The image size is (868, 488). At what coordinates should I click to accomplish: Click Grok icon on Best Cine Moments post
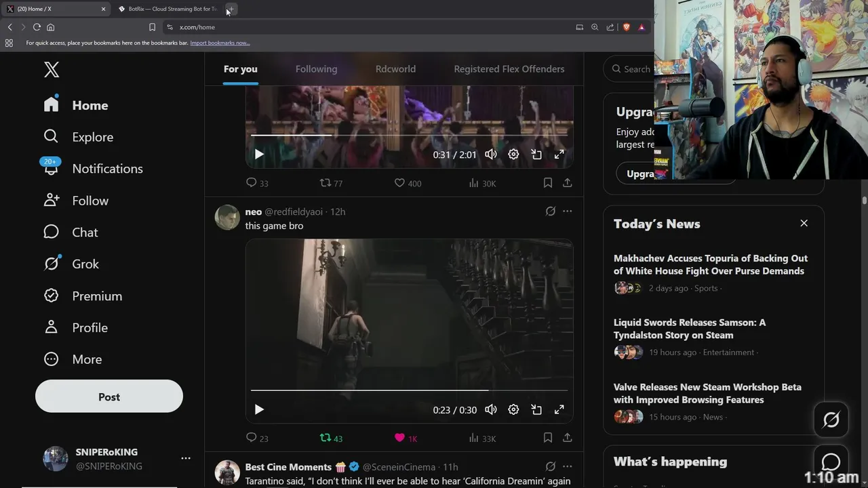click(x=550, y=466)
